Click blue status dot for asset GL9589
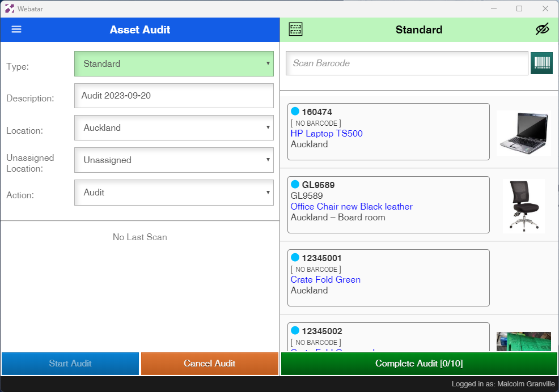The image size is (559, 392). [x=295, y=184]
